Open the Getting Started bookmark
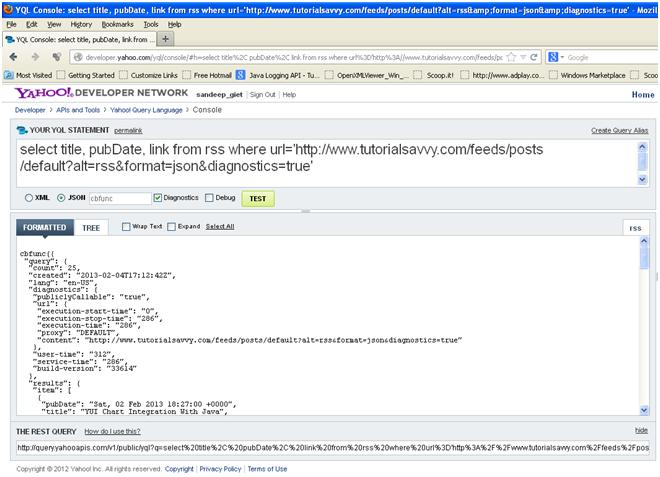This screenshot has width=660, height=477. 86,75
